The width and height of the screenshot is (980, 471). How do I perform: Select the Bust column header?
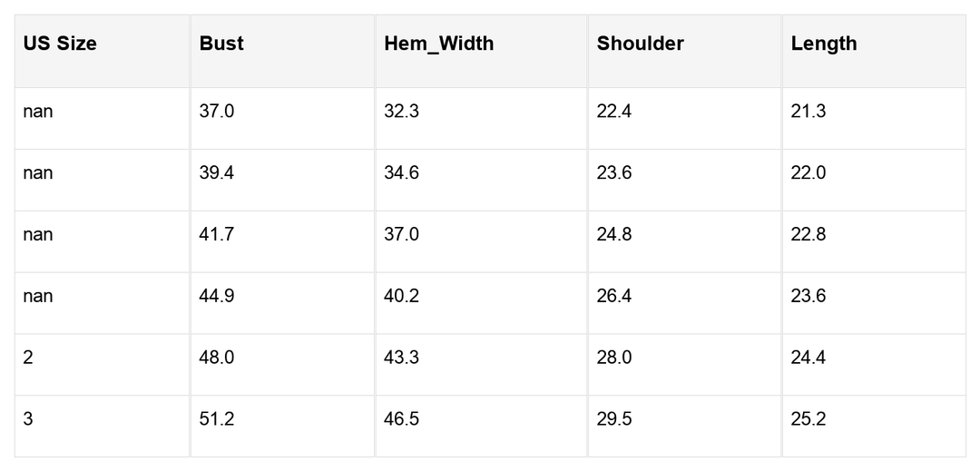tap(221, 44)
